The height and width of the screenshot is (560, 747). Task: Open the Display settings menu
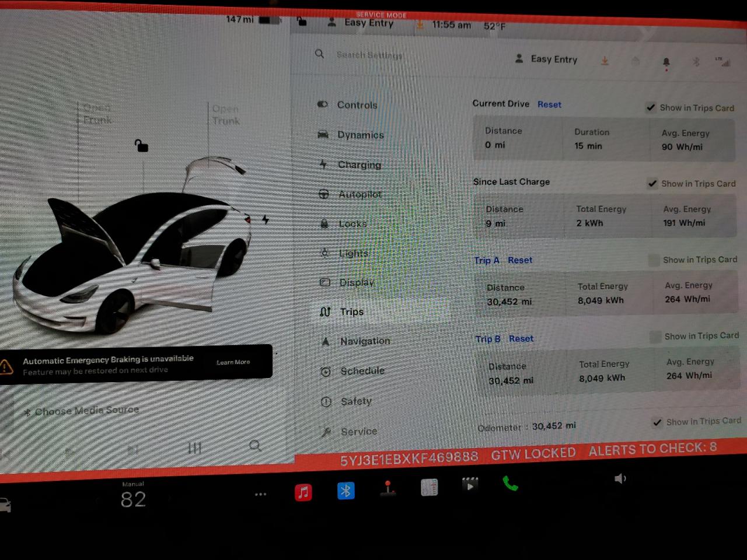356,282
